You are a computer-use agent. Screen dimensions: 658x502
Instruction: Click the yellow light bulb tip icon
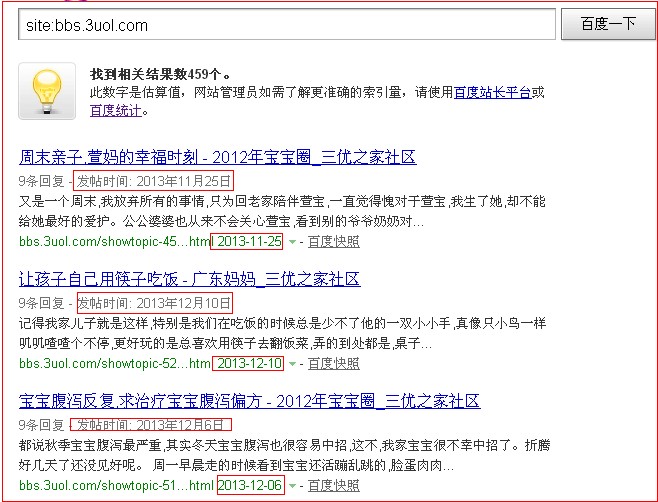pos(47,91)
